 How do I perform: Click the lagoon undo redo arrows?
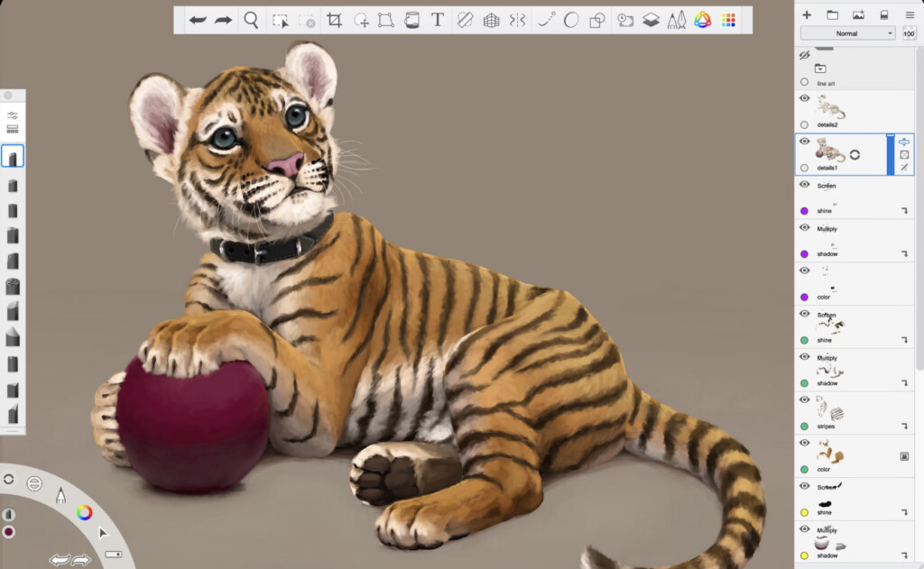[70, 559]
